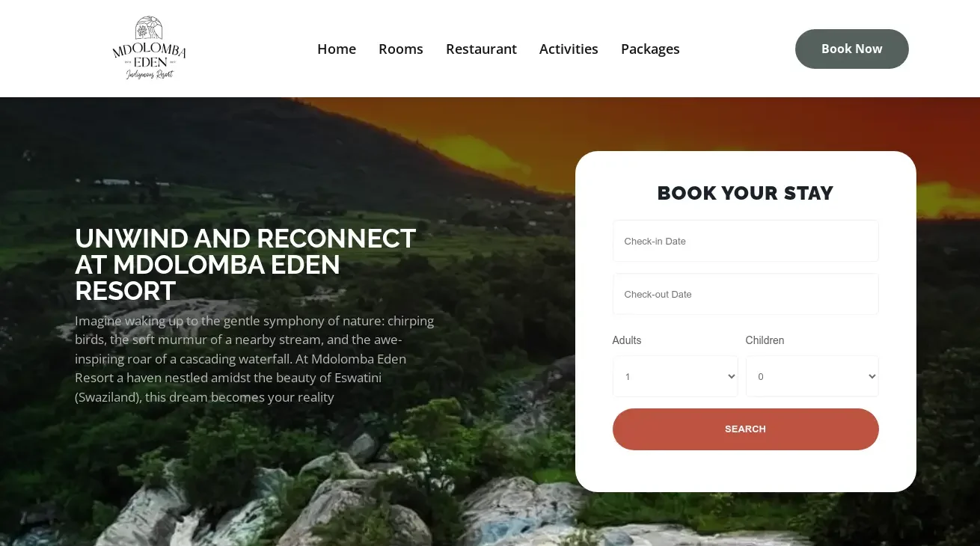
Task: Select the Check-in Date field
Action: pos(746,241)
